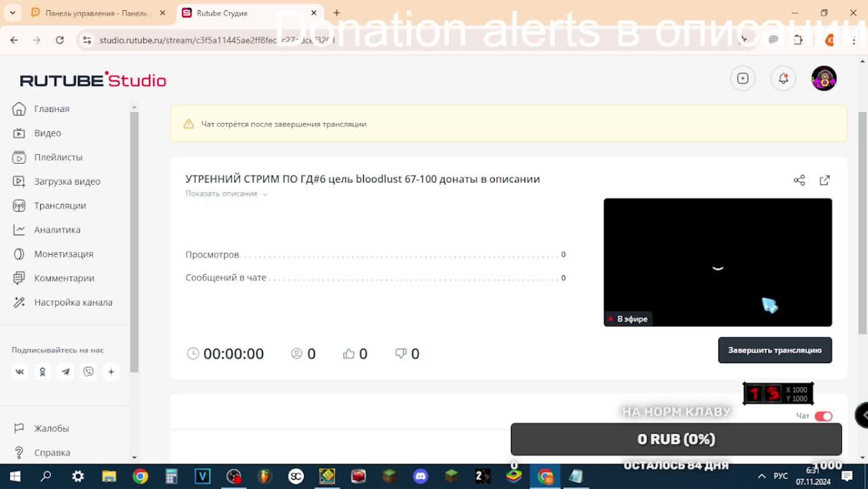Click the Chrome profile avatar

(829, 40)
